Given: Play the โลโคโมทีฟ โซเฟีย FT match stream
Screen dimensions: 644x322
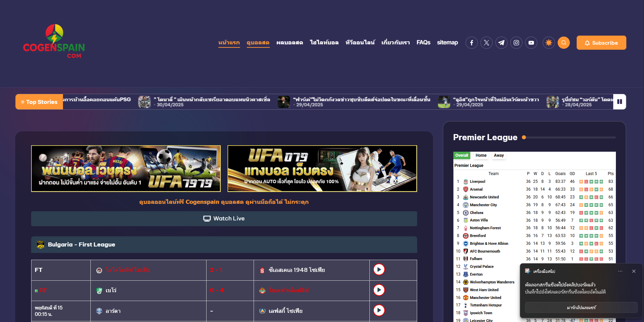Looking at the screenshot, I should coord(379,270).
